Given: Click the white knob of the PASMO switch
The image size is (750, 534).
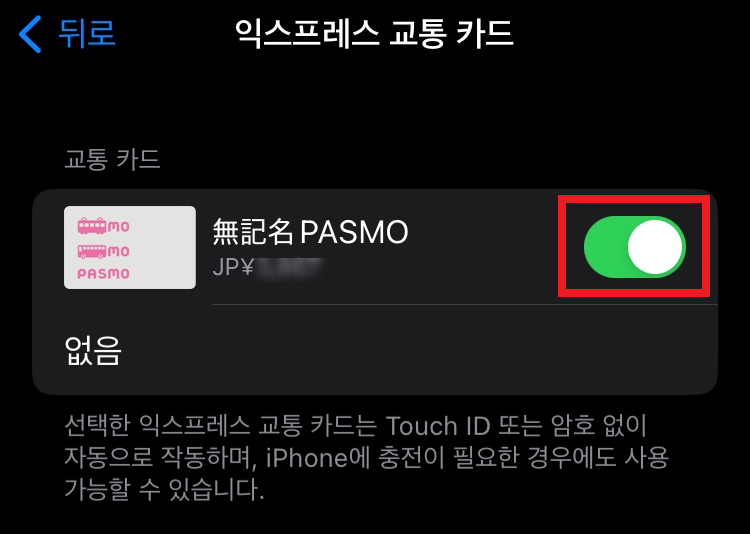Looking at the screenshot, I should [x=655, y=247].
